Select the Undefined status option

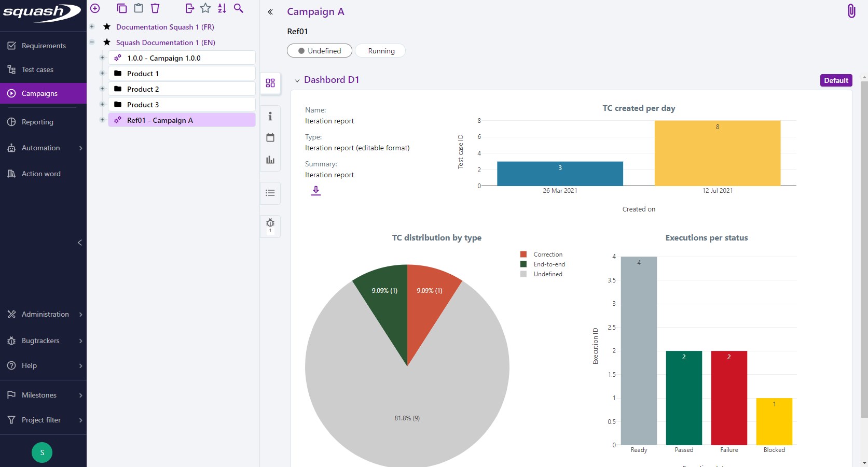pyautogui.click(x=320, y=50)
